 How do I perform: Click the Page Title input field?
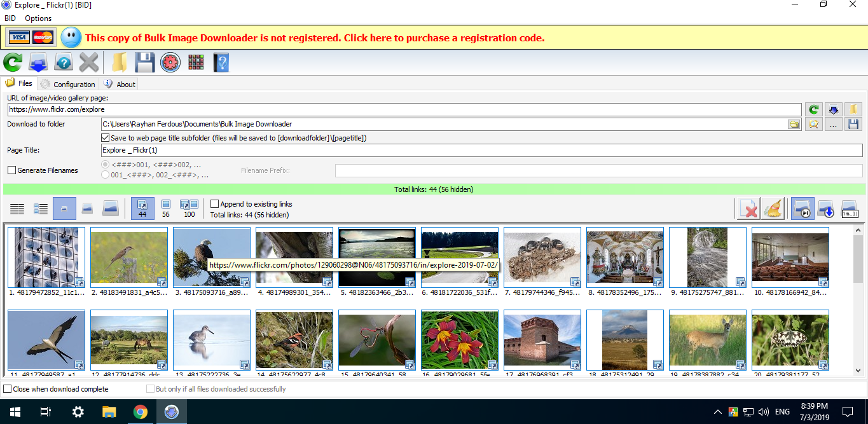tap(481, 150)
